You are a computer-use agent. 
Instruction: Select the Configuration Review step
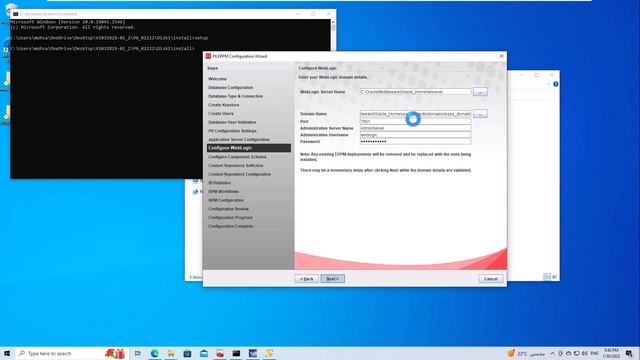(x=228, y=209)
